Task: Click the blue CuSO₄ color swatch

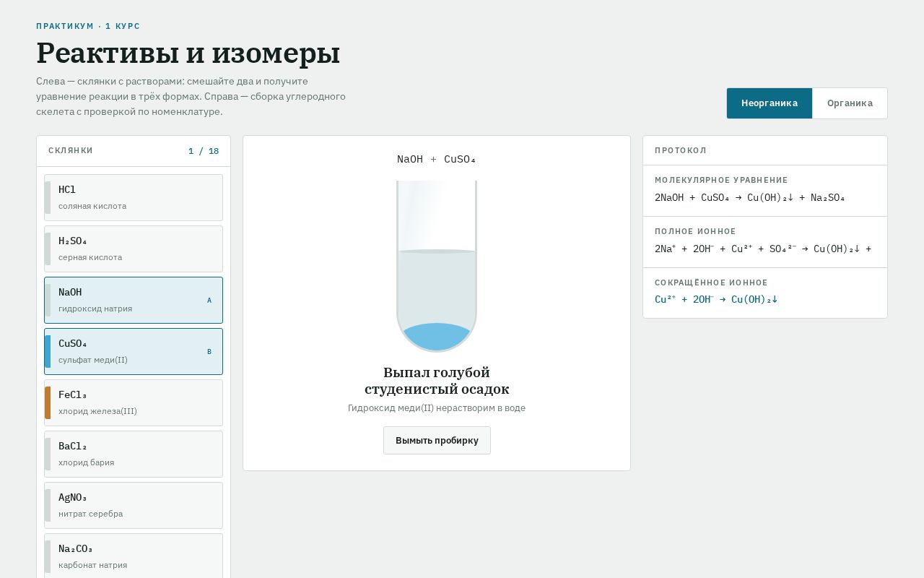Action: point(48,351)
